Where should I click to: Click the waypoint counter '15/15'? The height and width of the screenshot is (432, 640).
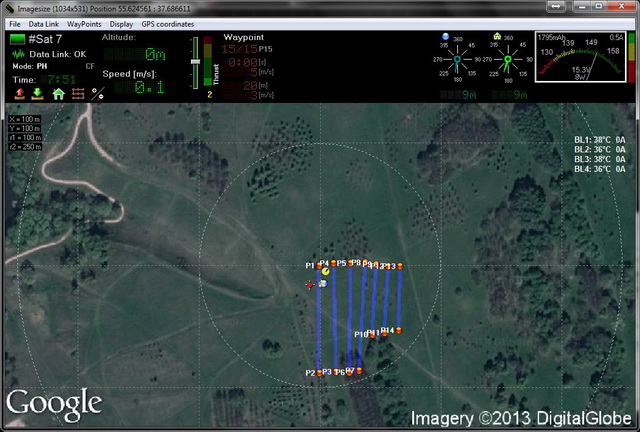click(x=240, y=49)
